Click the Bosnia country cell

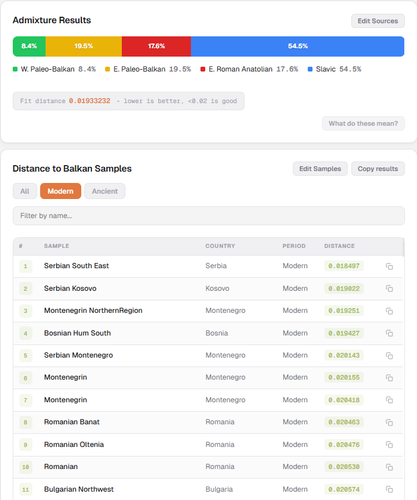pos(217,333)
